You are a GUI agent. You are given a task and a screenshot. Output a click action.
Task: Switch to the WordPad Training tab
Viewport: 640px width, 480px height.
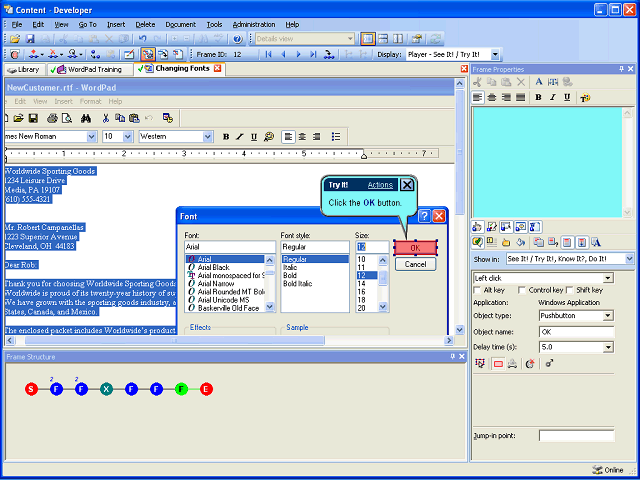90,69
